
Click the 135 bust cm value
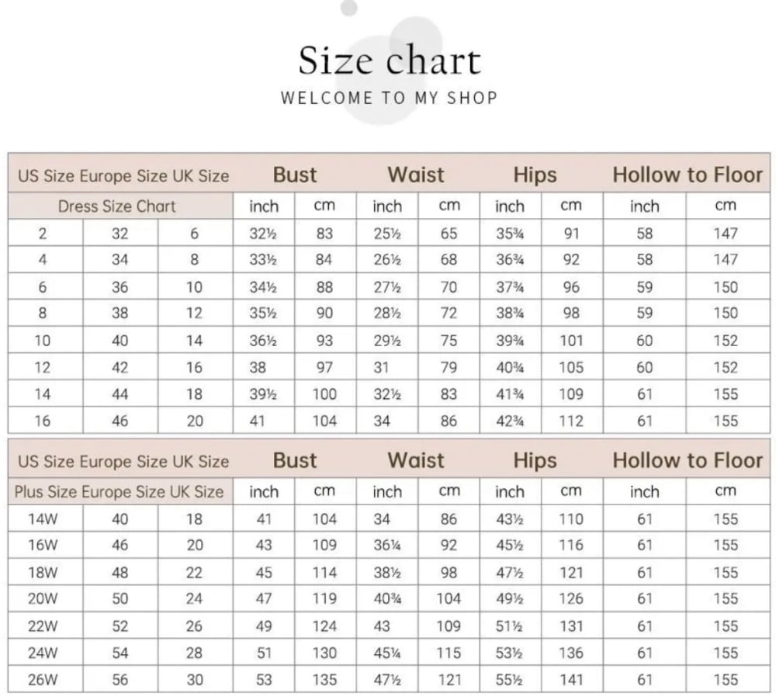tap(324, 680)
